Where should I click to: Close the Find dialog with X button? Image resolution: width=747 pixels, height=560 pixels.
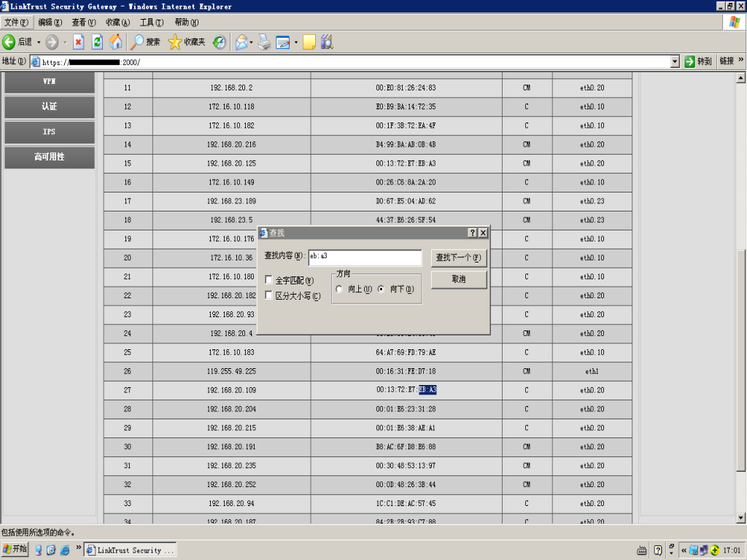coord(483,233)
